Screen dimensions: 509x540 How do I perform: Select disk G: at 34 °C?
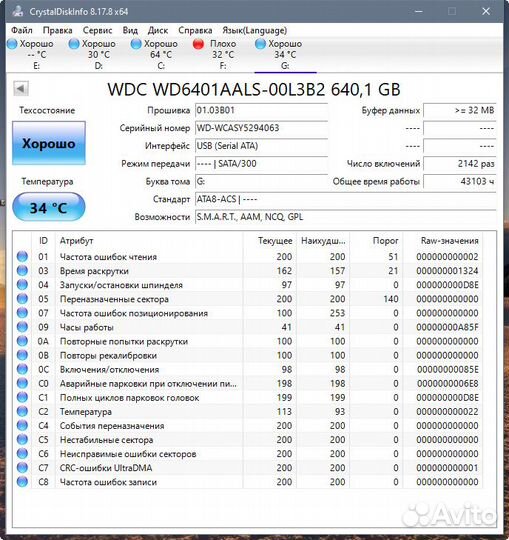point(285,54)
